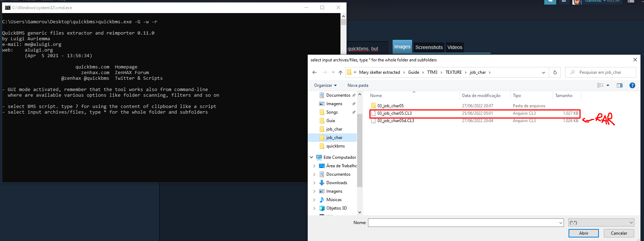Select the 03_job_char05 folder

coord(391,106)
